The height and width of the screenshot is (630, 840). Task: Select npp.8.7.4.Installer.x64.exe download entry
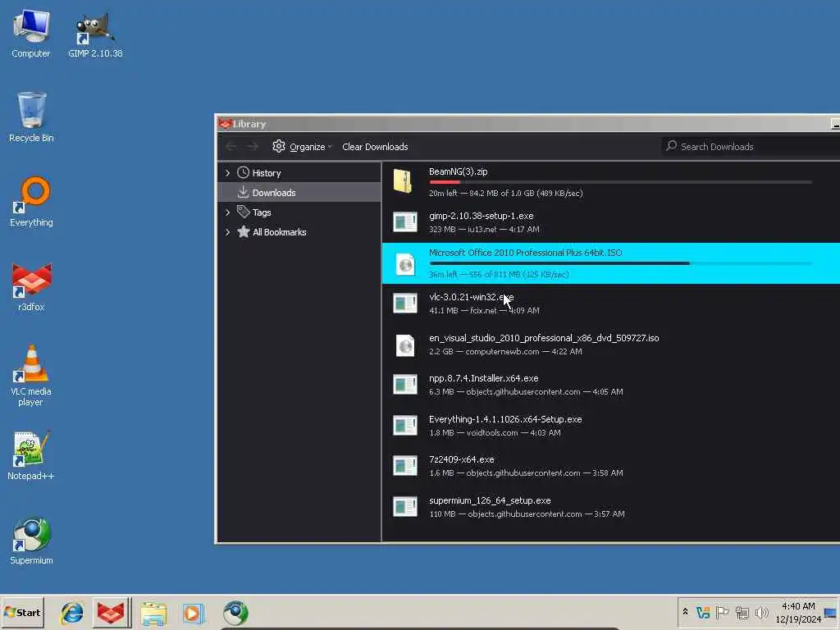coord(610,385)
